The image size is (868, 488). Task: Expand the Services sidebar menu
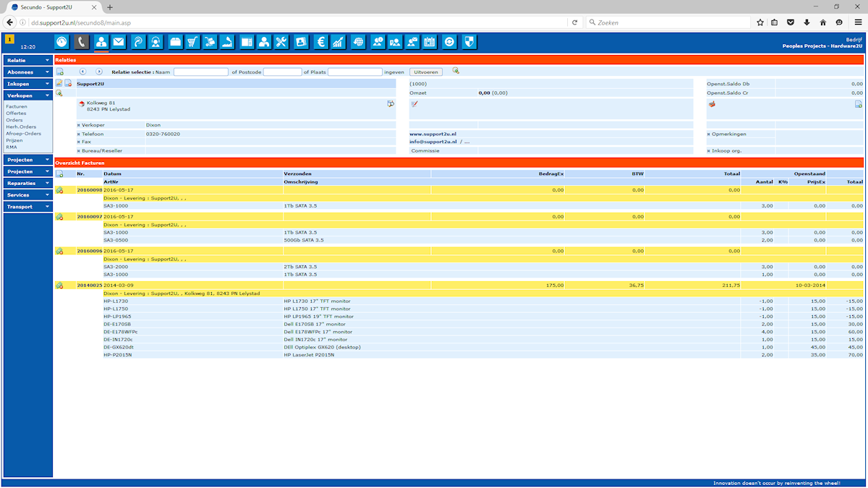28,195
